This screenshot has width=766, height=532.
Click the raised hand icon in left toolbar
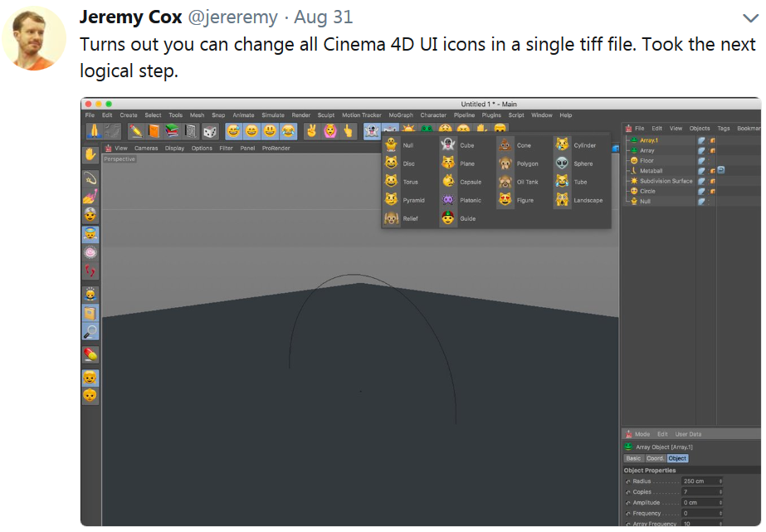pos(90,155)
